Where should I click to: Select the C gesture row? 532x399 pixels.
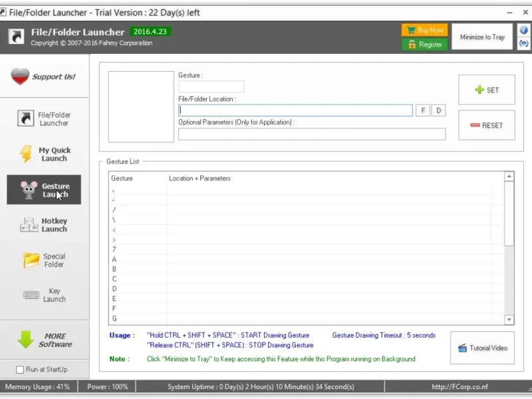[307, 279]
